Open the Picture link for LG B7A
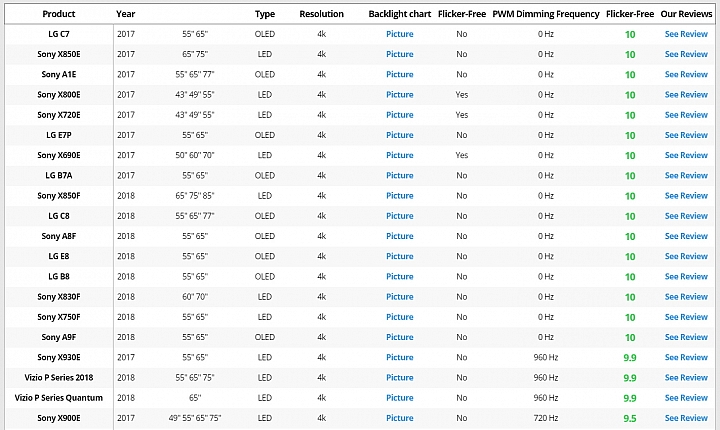This screenshot has height=430, width=720. click(399, 175)
